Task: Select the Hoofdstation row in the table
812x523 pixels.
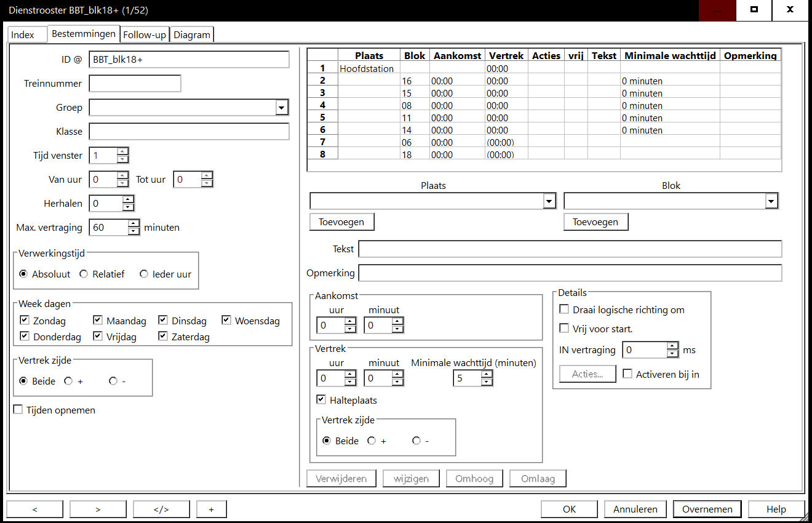Action: [x=367, y=69]
